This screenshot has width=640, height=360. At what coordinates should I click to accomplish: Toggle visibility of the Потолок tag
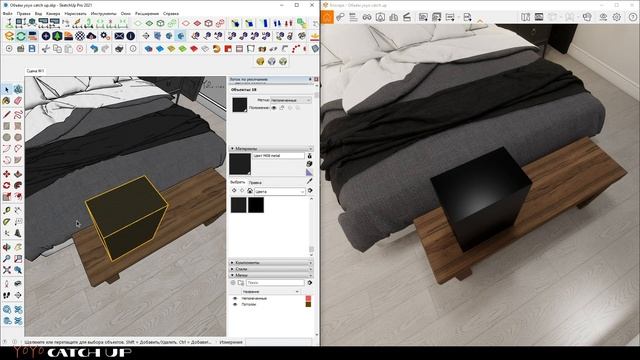235,304
